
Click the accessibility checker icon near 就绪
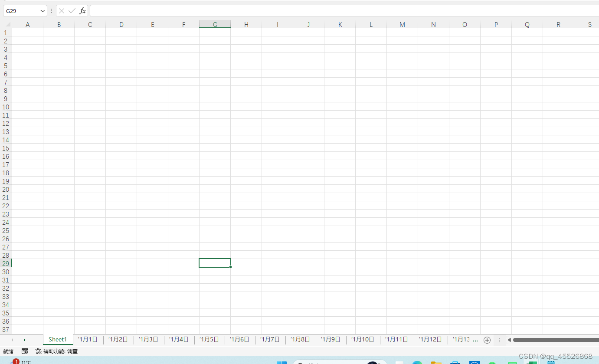tap(38, 351)
